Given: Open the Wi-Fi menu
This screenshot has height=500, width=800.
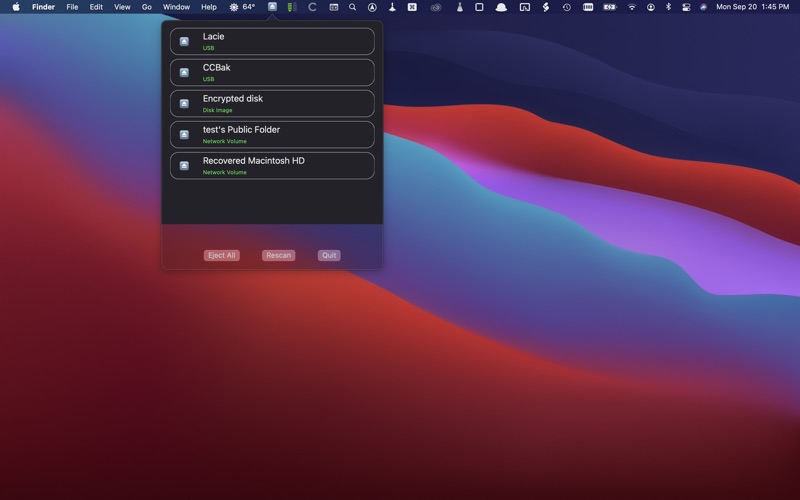Looking at the screenshot, I should [x=632, y=7].
